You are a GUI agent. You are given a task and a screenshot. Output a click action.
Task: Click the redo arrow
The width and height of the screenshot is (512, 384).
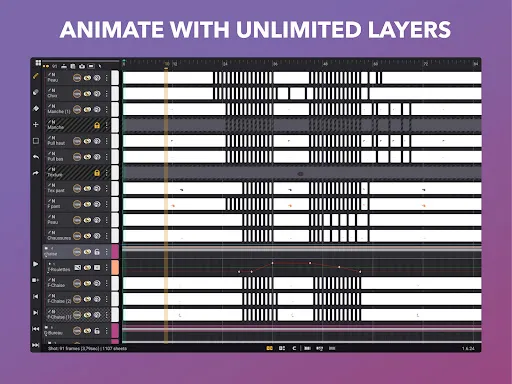click(x=36, y=173)
